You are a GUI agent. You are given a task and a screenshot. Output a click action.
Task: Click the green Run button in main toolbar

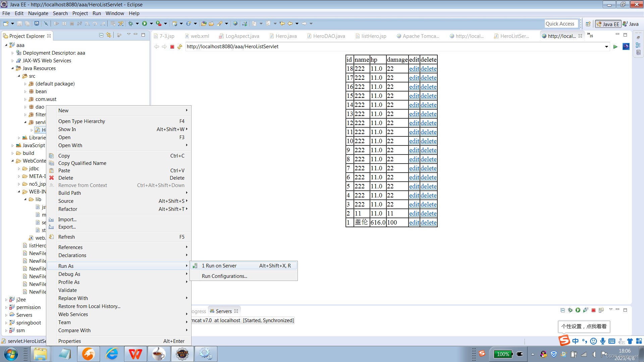click(x=145, y=23)
